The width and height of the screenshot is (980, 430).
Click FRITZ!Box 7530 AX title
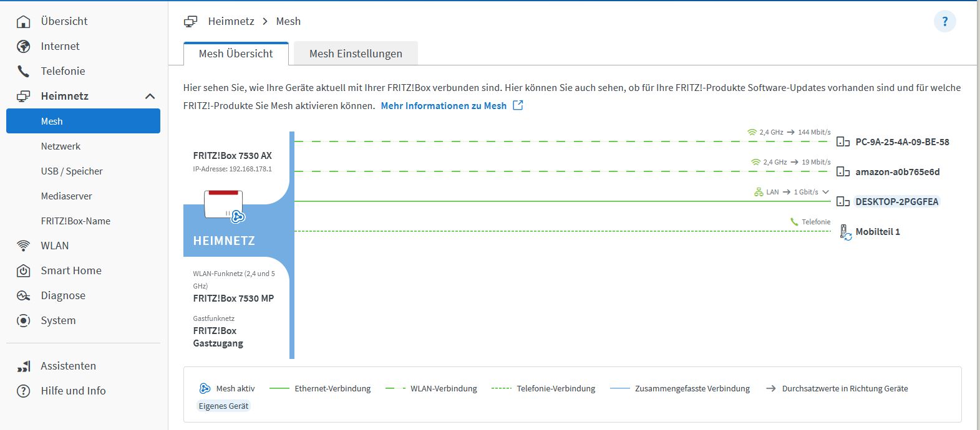(232, 156)
